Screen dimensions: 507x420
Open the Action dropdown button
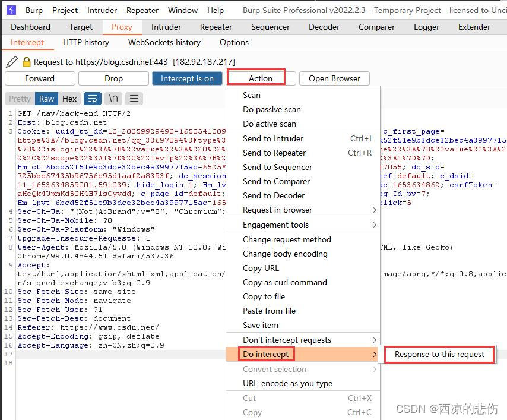tap(261, 78)
